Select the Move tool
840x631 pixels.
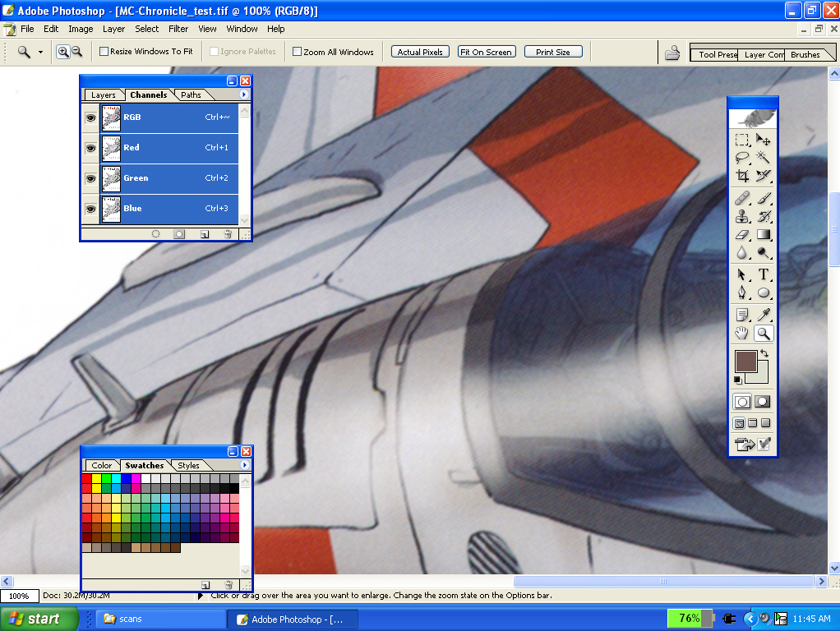tap(764, 140)
